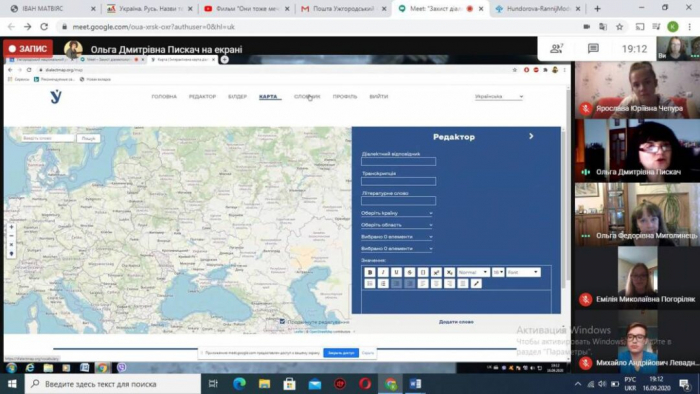
Task: Open the Windows notification center
Action: pos(685,384)
